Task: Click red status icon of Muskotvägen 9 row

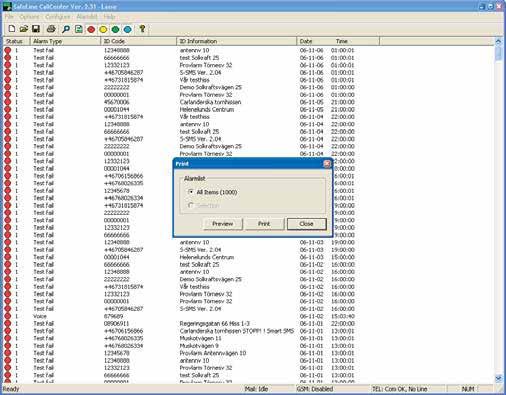Action: pyautogui.click(x=8, y=346)
